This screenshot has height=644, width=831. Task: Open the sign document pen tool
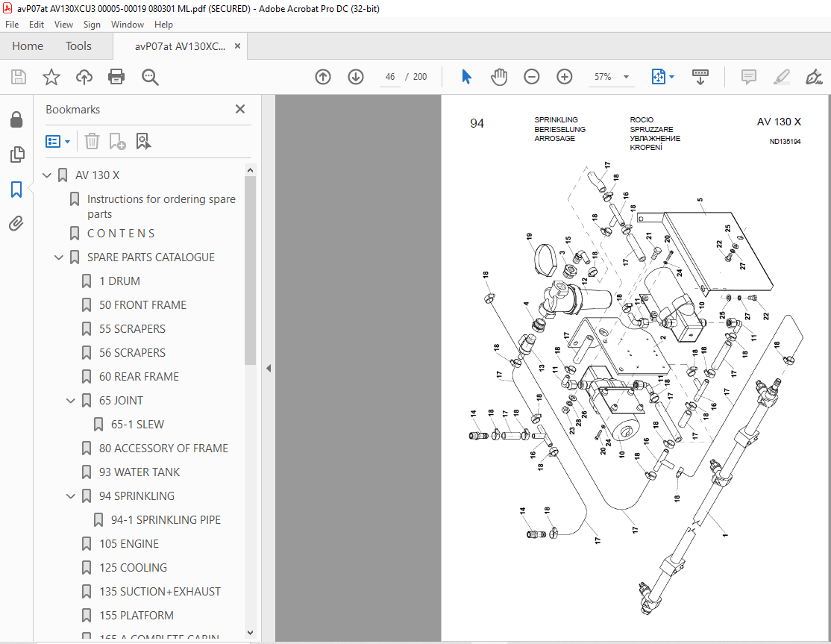coord(814,77)
